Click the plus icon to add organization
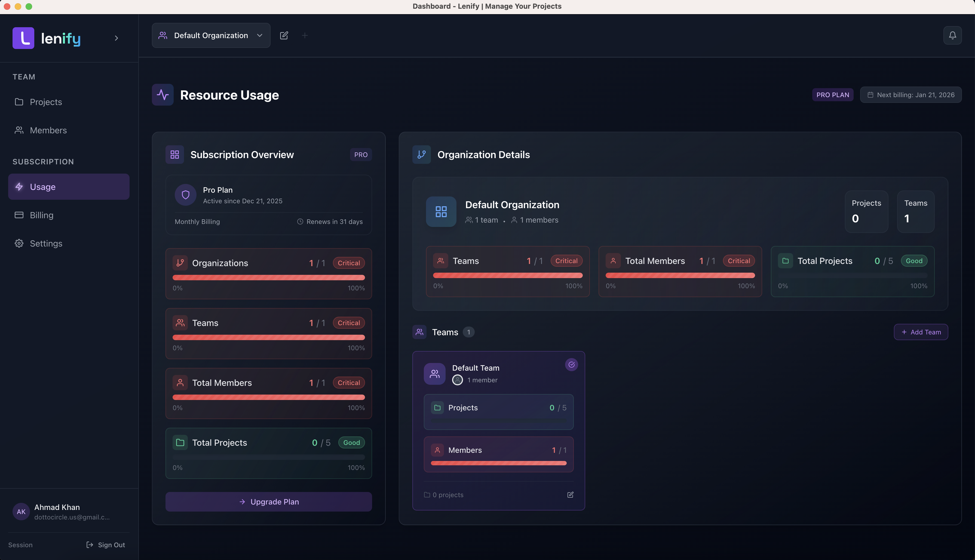Image resolution: width=975 pixels, height=560 pixels. 305,35
